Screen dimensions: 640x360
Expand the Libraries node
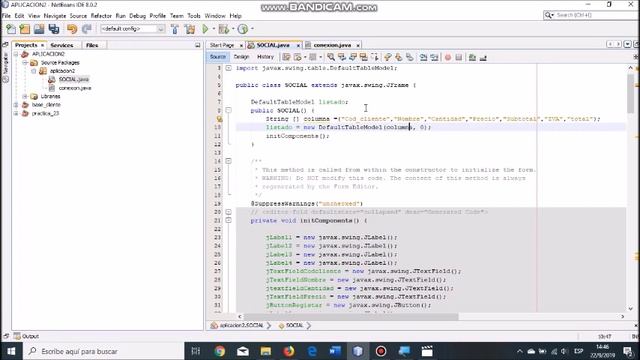[x=25, y=96]
